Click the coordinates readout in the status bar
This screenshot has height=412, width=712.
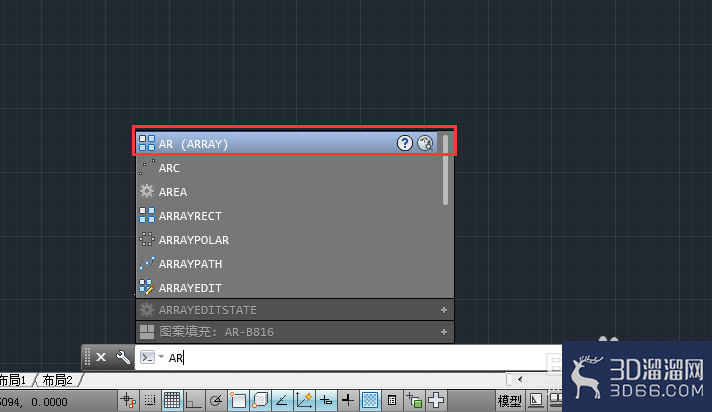pyautogui.click(x=34, y=402)
